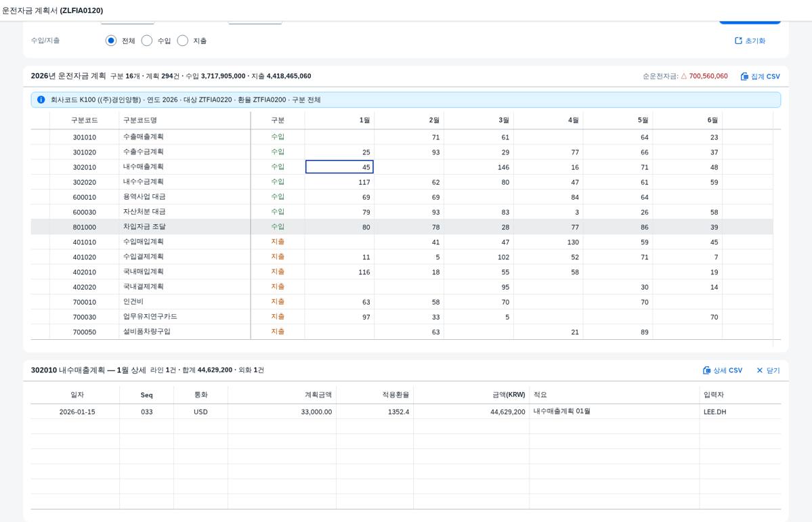Click 117 in 내수수금계획 January cell
This screenshot has height=522, width=812.
point(364,182)
